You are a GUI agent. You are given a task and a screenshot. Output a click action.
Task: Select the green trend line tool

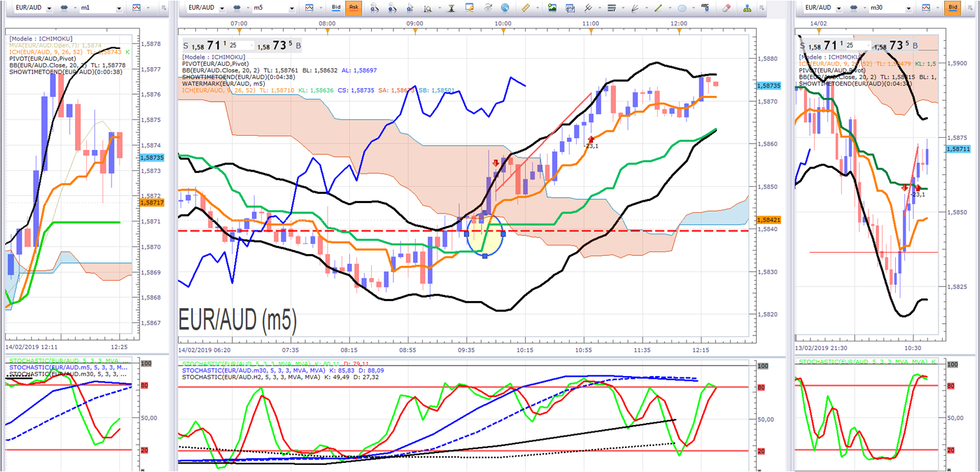coord(658,8)
